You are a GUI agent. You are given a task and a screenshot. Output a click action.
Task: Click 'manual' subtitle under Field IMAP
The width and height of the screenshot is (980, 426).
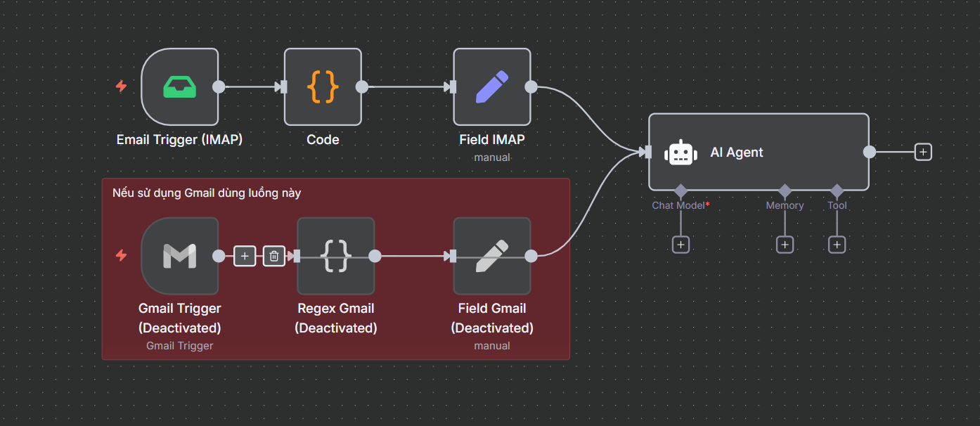492,157
